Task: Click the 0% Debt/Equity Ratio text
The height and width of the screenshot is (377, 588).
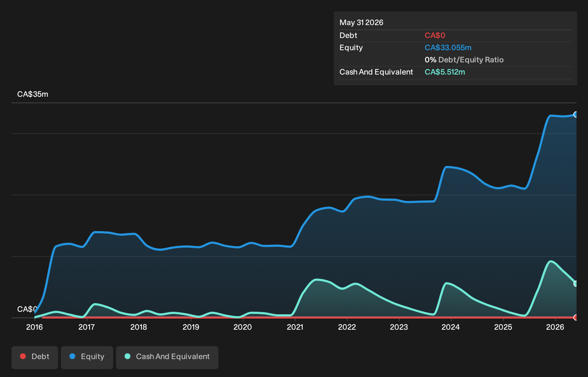Action: (x=464, y=60)
